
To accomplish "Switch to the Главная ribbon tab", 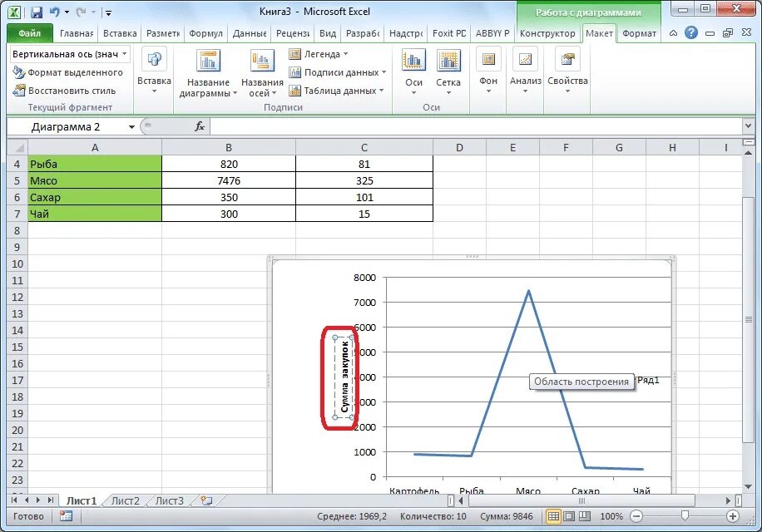I will point(77,33).
